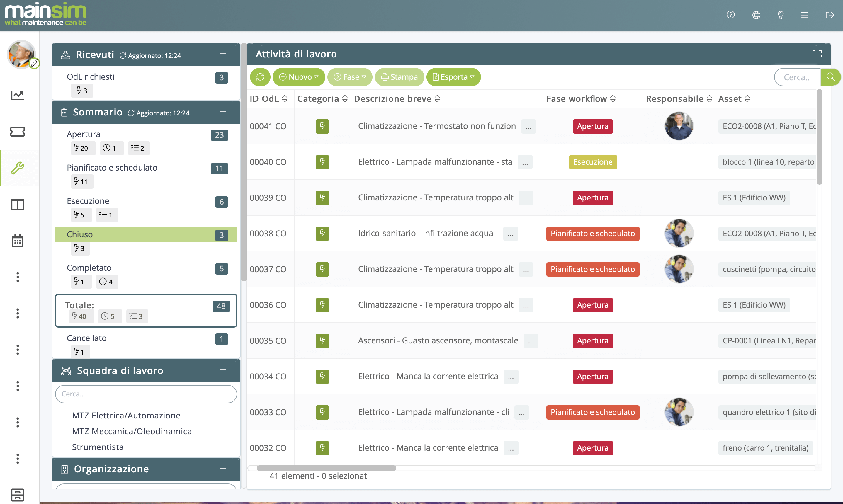Click Esecuzione badge on row 00040 CO
The width and height of the screenshot is (843, 504).
(593, 162)
